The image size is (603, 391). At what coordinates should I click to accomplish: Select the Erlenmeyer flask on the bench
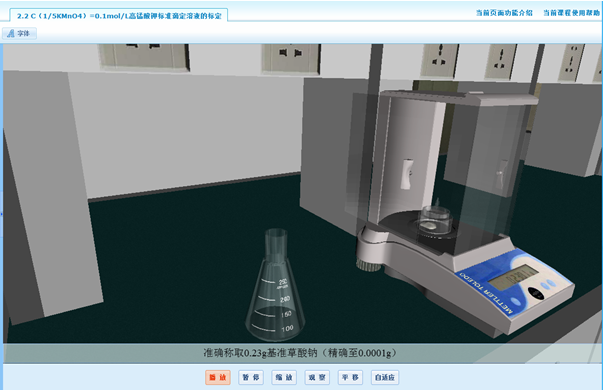(x=275, y=285)
